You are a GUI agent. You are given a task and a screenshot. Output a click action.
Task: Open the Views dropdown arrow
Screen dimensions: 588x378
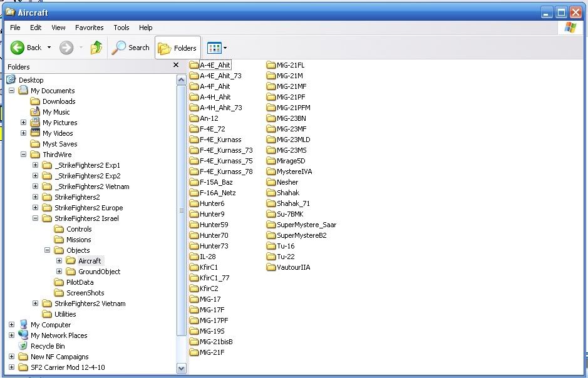click(225, 48)
